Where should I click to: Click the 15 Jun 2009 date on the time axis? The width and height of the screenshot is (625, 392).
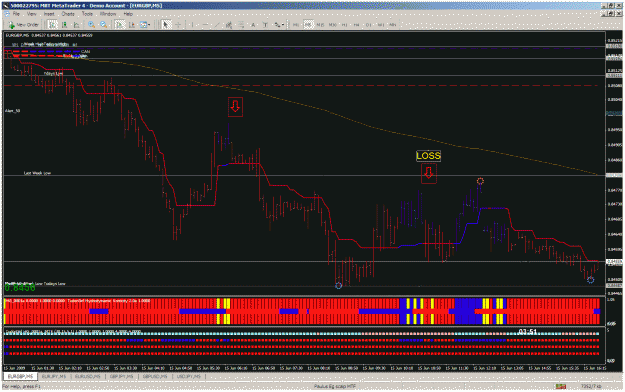pyautogui.click(x=14, y=368)
